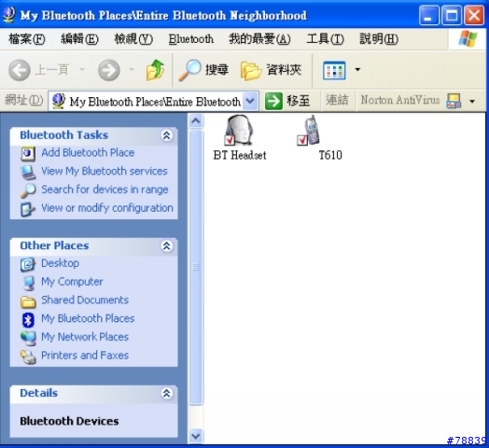The width and height of the screenshot is (489, 448).
Task: Click the My Network Places globe icon
Action: point(28,338)
